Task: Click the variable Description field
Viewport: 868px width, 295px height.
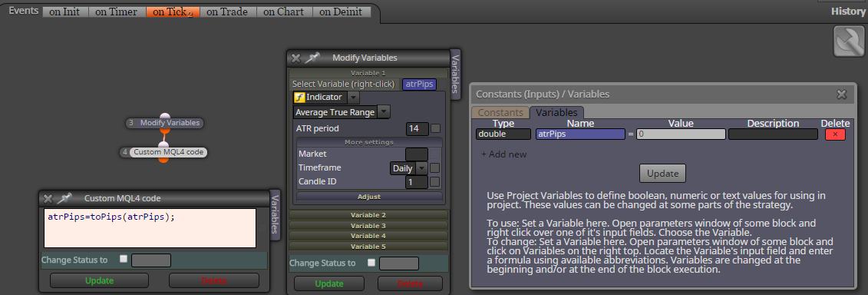Action: (x=773, y=134)
